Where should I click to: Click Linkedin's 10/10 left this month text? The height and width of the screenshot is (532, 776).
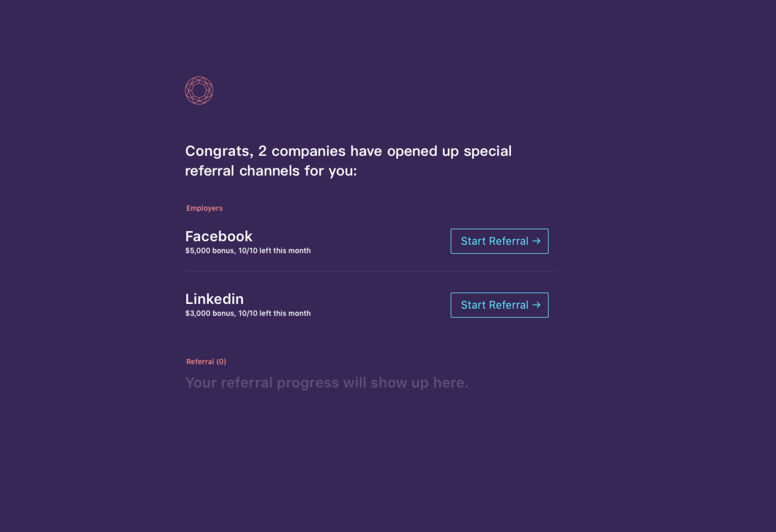coord(275,313)
